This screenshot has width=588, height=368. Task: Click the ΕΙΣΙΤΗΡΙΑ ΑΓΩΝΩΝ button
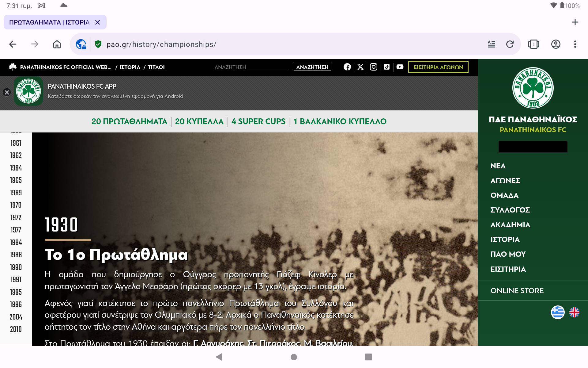[x=438, y=67]
